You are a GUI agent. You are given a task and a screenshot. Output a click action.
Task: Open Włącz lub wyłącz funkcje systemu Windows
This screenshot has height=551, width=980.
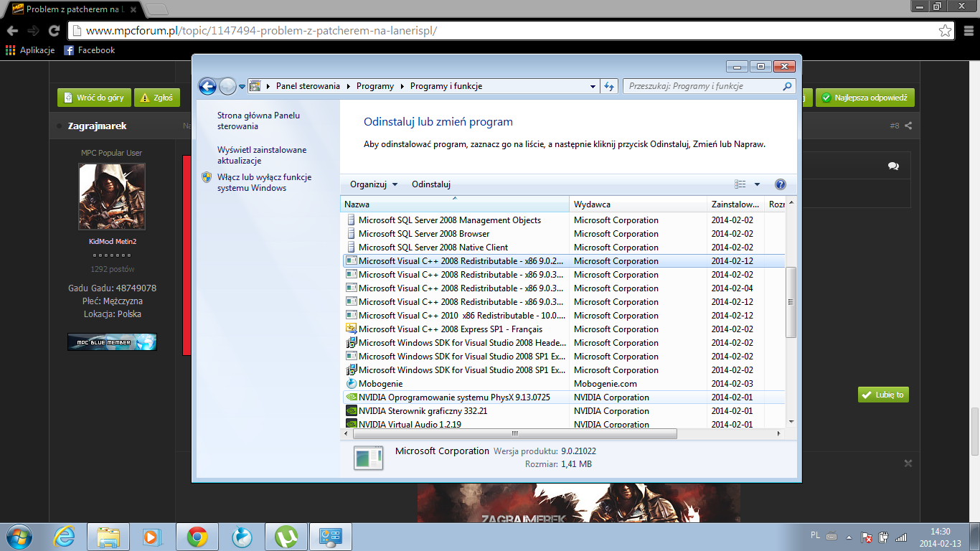[264, 182]
